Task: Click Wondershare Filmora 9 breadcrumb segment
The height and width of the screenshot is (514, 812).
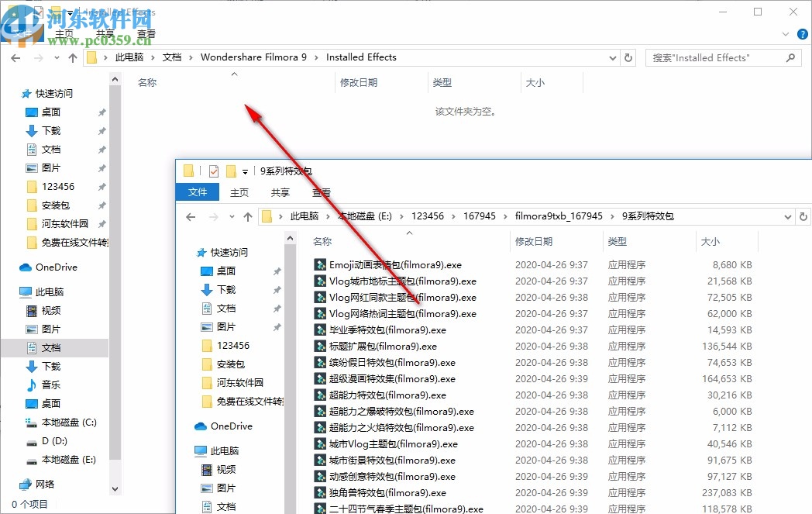Action: click(253, 57)
